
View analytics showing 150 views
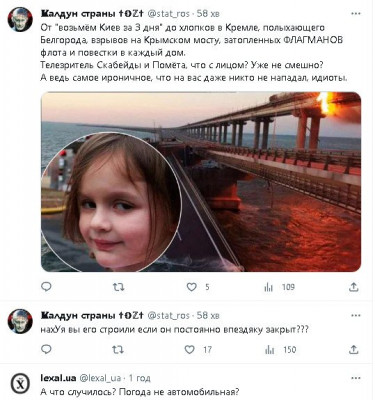tap(269, 350)
